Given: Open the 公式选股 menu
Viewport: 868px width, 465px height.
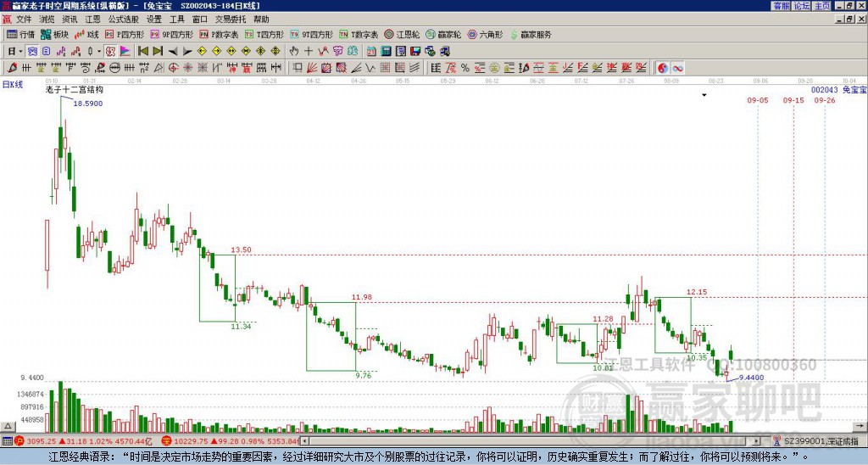Looking at the screenshot, I should pyautogui.click(x=123, y=20).
